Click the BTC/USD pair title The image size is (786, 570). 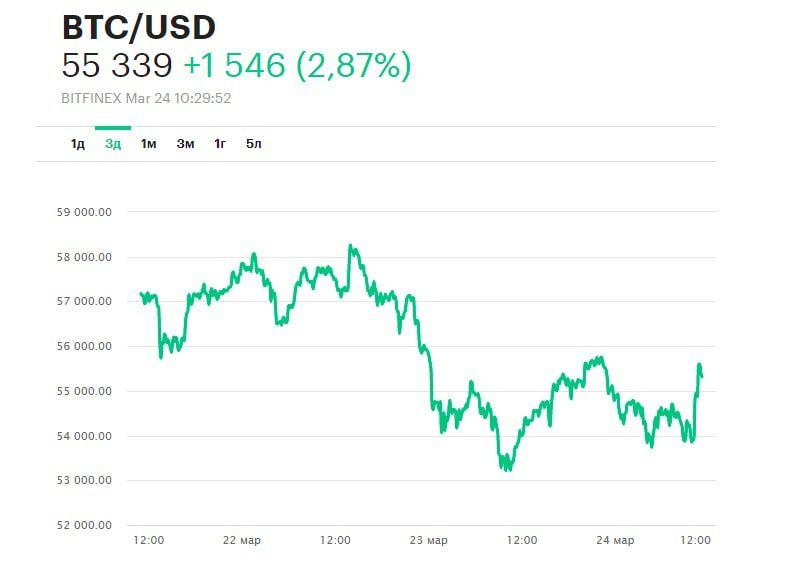click(139, 27)
